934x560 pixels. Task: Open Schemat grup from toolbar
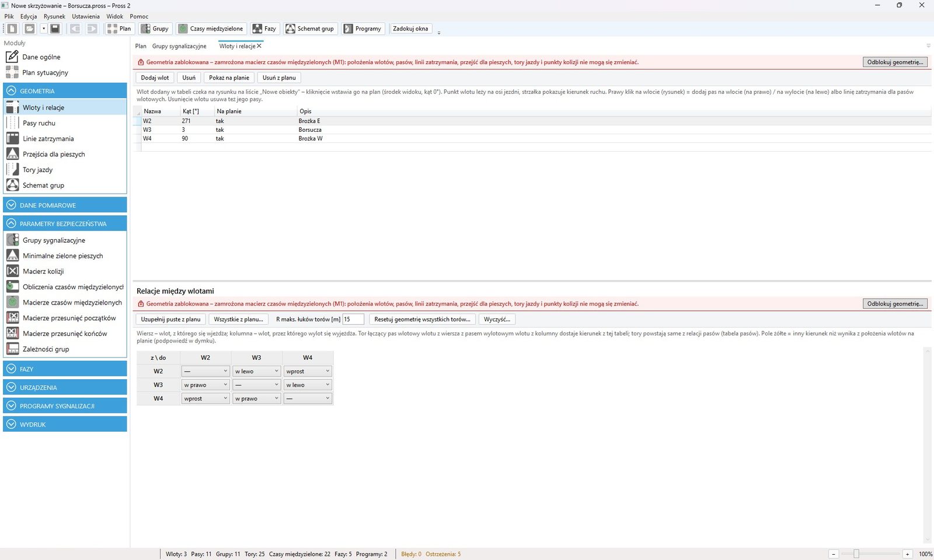310,29
